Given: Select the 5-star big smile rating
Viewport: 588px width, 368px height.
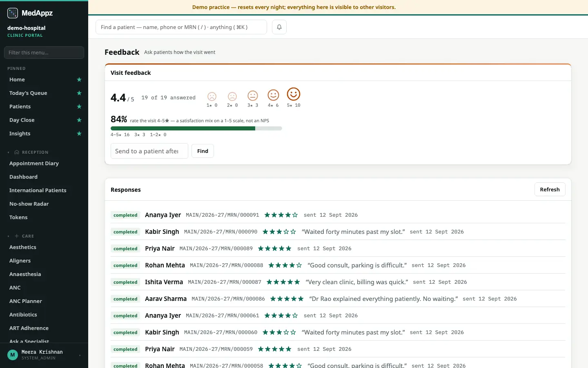Looking at the screenshot, I should [294, 94].
